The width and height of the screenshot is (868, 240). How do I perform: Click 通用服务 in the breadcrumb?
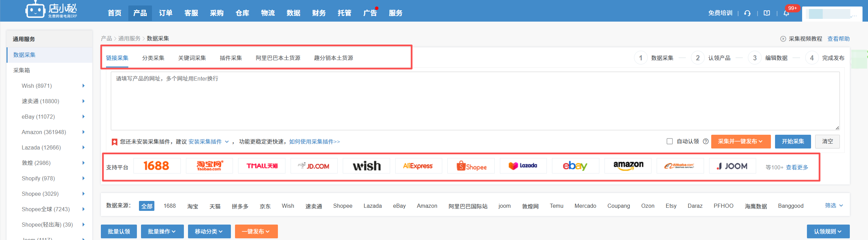[129, 38]
